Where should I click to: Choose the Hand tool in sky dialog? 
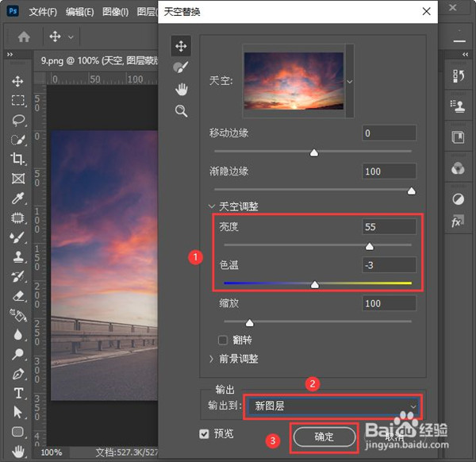coord(181,89)
